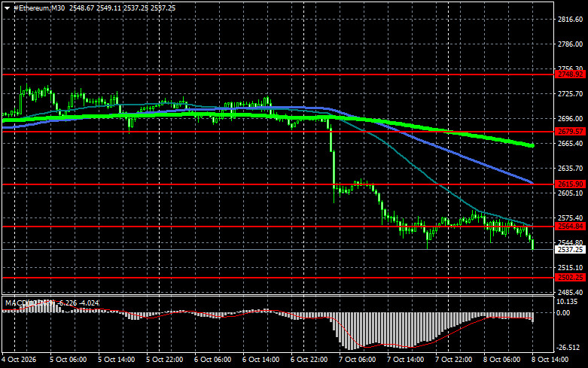Click the 2816.60 price scale value
This screenshot has height=368, width=588.
pyautogui.click(x=571, y=20)
